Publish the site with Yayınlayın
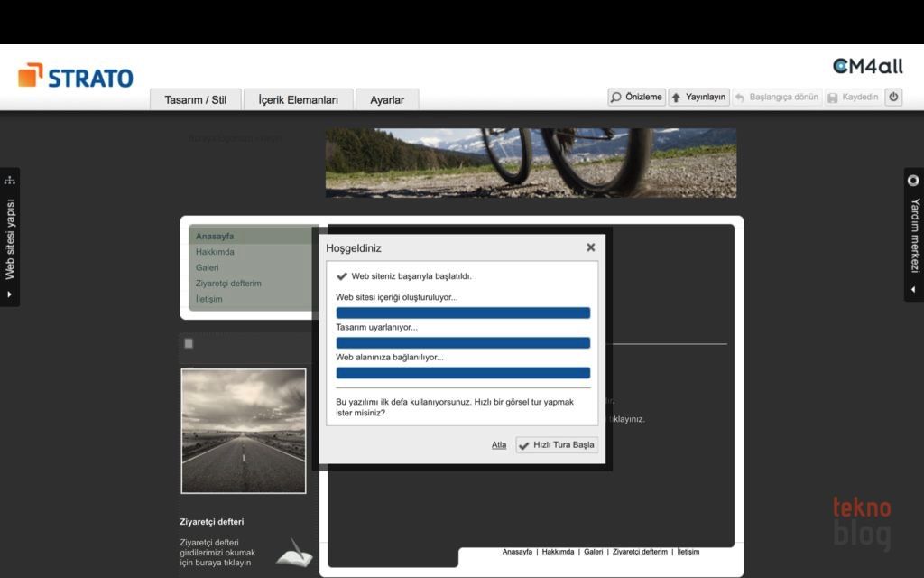The width and height of the screenshot is (924, 578). click(x=698, y=98)
